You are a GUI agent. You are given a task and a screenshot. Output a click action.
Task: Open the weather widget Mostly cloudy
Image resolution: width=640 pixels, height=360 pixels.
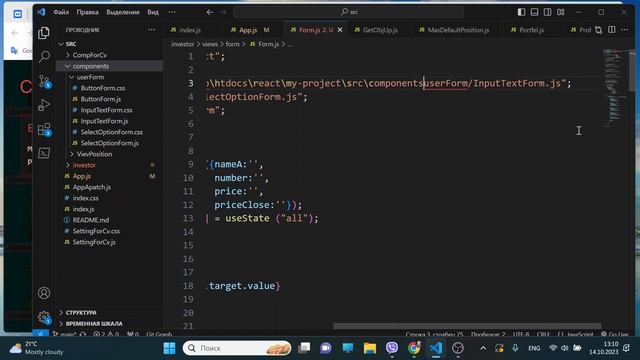pyautogui.click(x=37, y=348)
